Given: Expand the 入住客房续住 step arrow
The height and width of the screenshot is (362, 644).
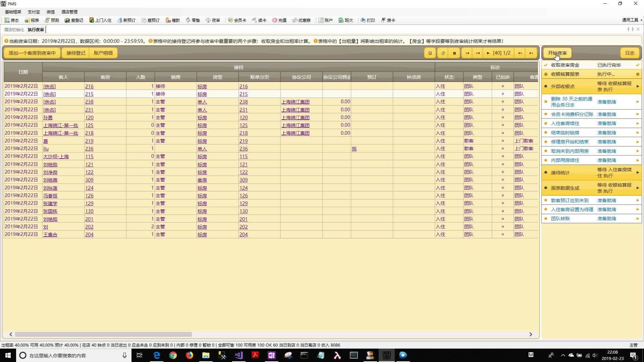Looking at the screenshot, I should (x=638, y=123).
